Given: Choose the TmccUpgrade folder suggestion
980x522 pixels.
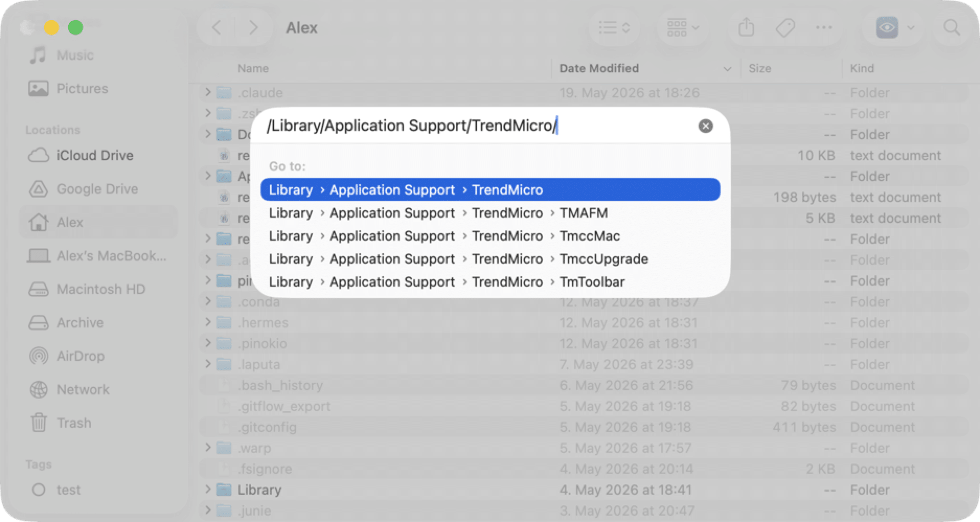Looking at the screenshot, I should pos(490,259).
